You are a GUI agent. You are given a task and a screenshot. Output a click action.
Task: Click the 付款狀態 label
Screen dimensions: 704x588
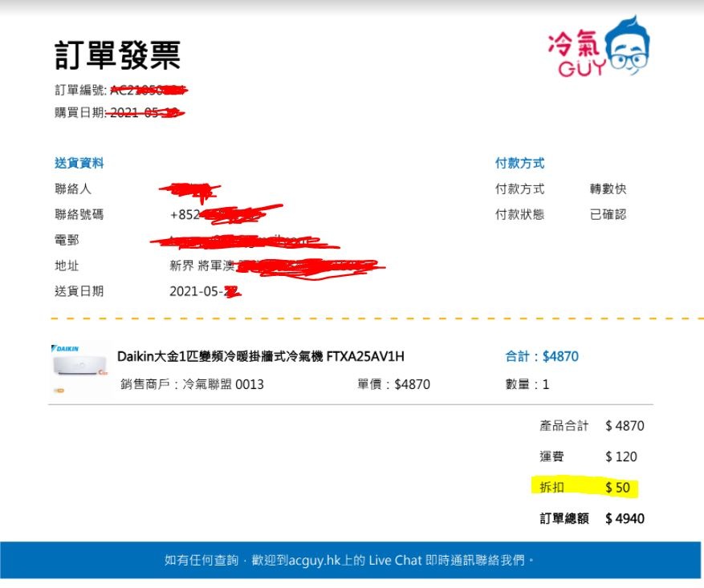coord(519,214)
